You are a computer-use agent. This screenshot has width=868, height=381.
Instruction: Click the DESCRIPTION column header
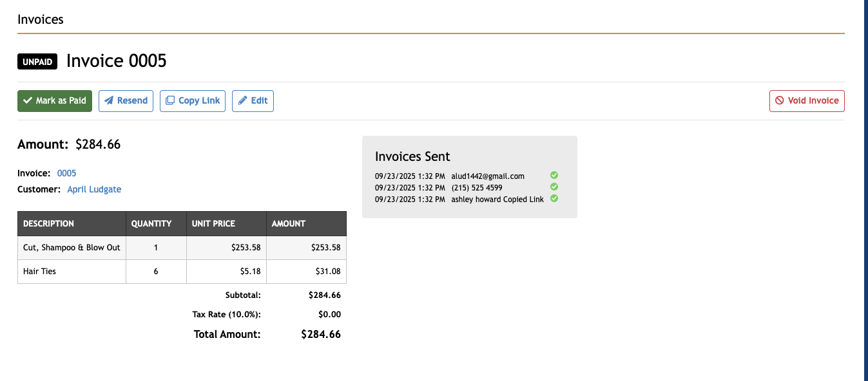tap(48, 224)
